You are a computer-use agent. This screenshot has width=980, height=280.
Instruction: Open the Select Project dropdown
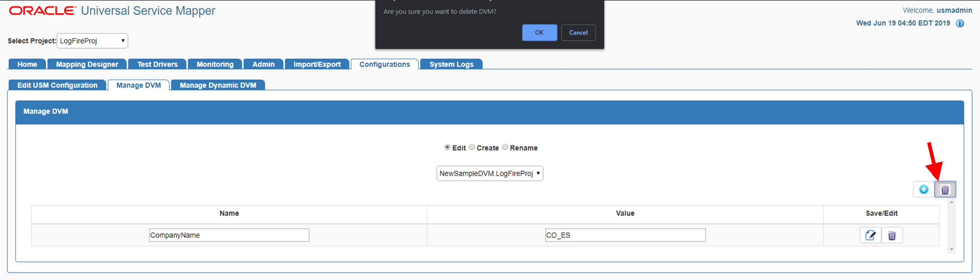[x=93, y=41]
